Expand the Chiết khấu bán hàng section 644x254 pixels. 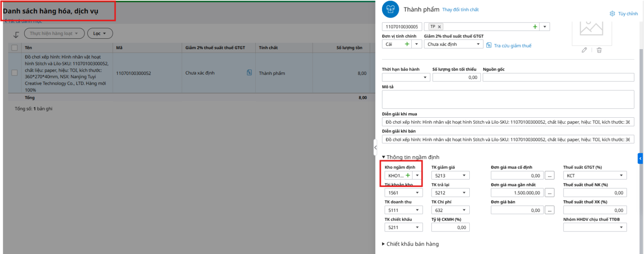tap(384, 244)
